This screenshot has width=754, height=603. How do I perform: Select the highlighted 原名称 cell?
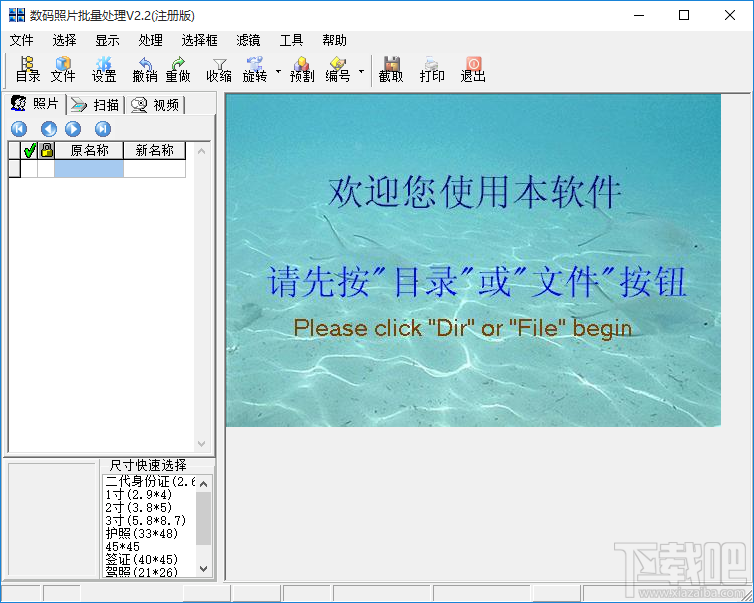[89, 169]
